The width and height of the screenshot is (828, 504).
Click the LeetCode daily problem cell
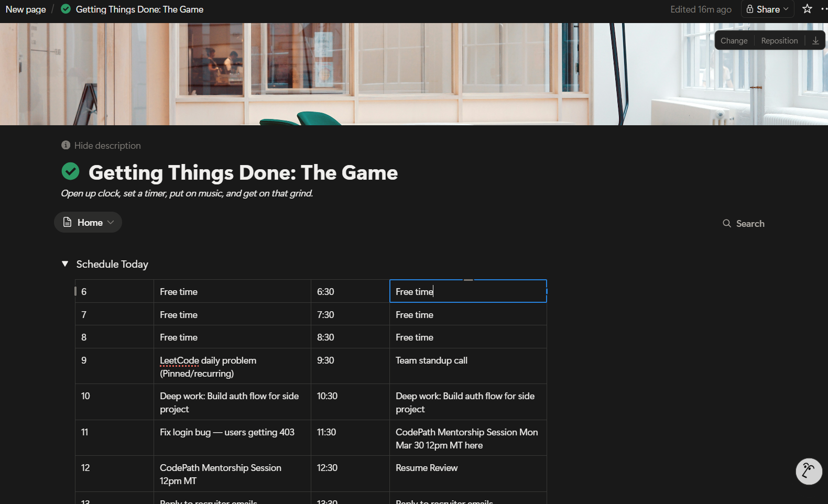coord(232,366)
